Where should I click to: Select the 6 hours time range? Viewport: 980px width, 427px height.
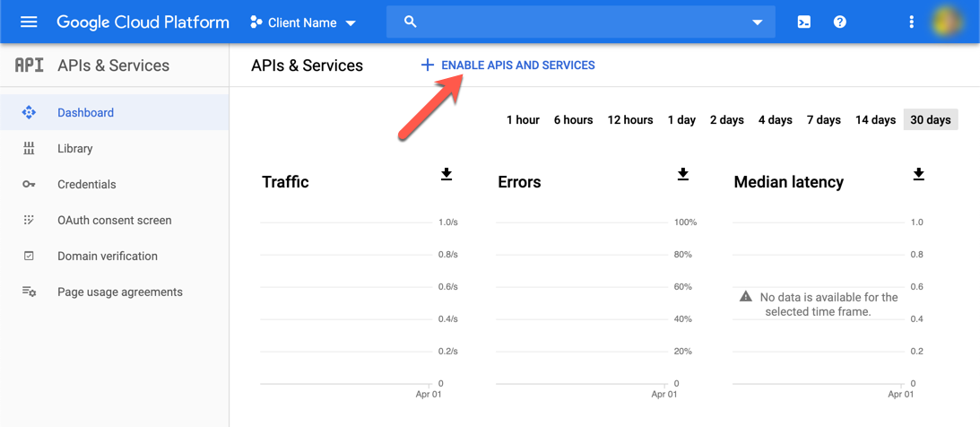click(x=573, y=120)
